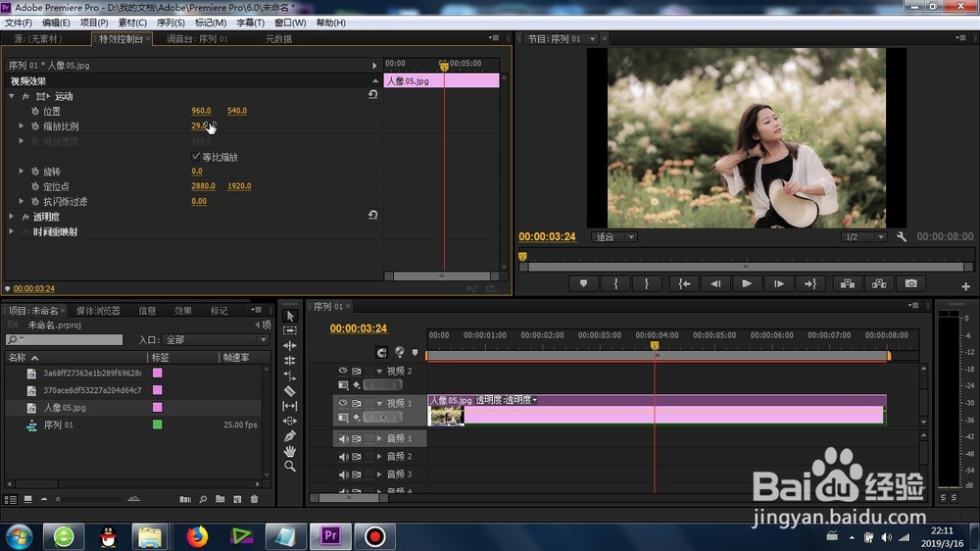Select the Slip tool
The image size is (980, 551).
(x=290, y=406)
